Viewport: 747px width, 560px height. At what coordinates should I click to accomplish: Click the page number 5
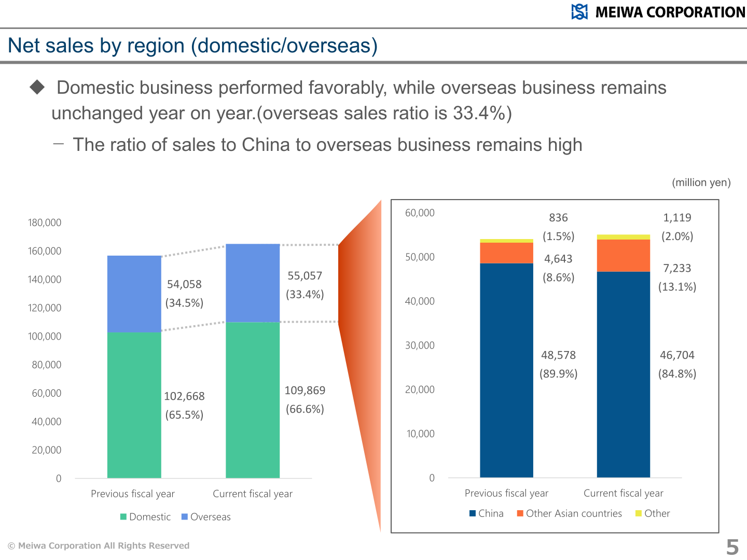click(x=732, y=547)
